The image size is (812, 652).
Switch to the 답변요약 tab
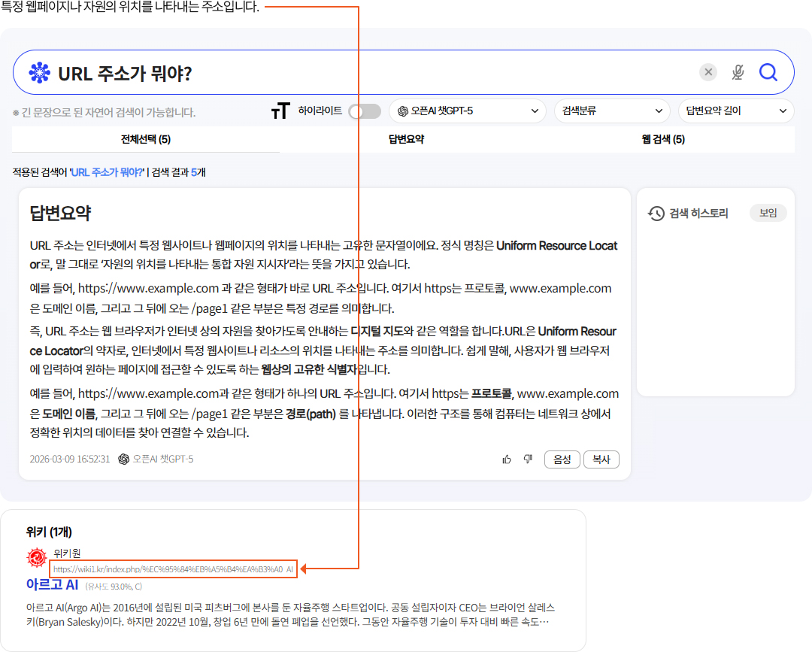[406, 139]
